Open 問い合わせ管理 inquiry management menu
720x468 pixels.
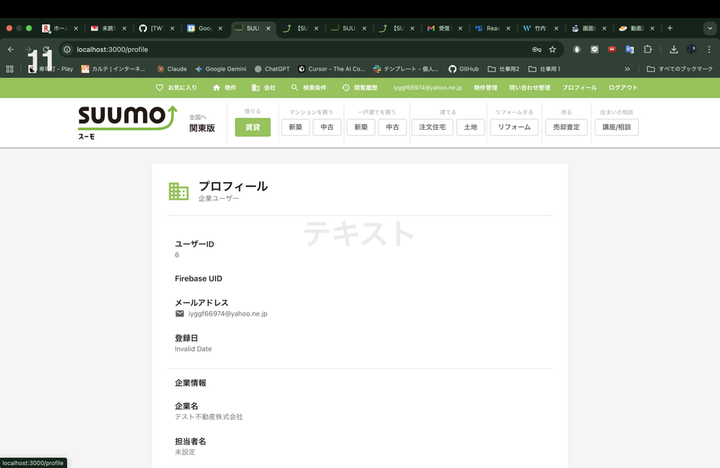[529, 88]
